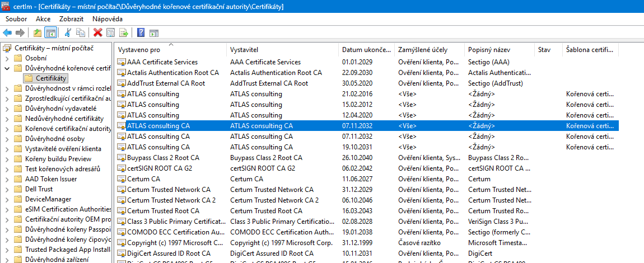The width and height of the screenshot is (644, 263).
Task: Expand the Dell Trust node
Action: pos(7,189)
